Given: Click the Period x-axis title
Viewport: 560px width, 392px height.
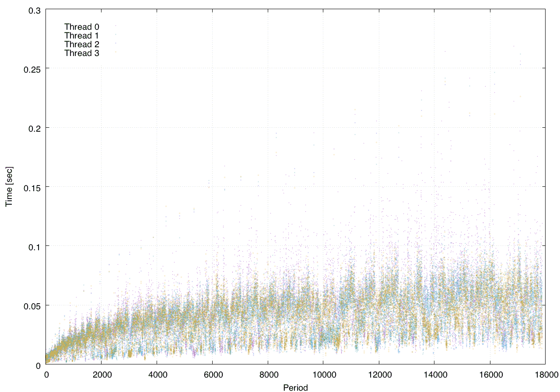Looking at the screenshot, I should coord(295,387).
